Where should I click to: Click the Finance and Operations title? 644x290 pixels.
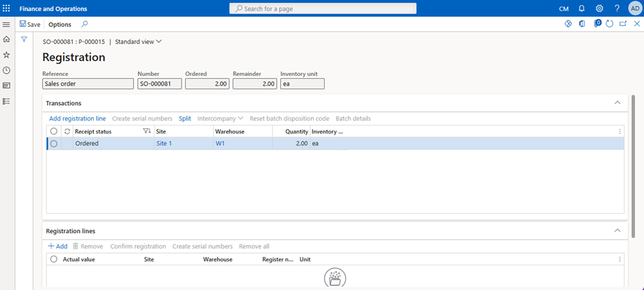(x=53, y=9)
